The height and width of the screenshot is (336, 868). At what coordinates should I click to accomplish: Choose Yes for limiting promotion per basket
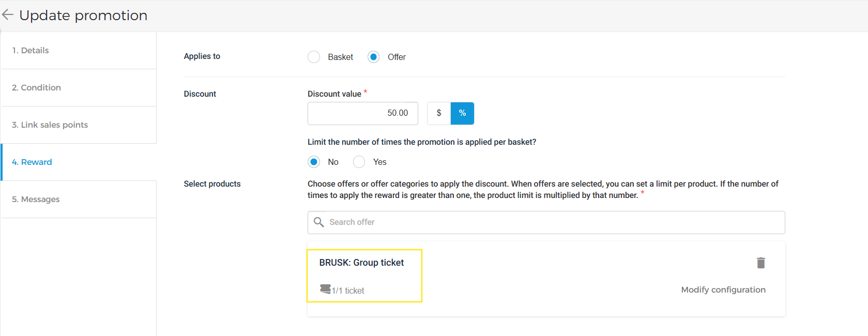coord(359,162)
